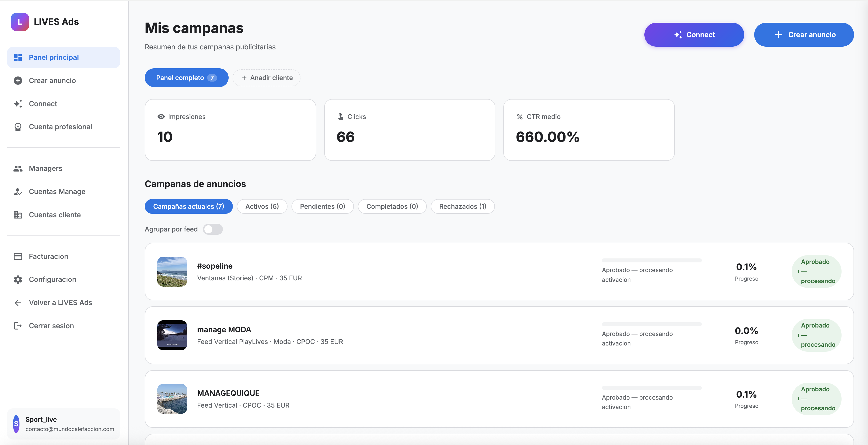Image resolution: width=868 pixels, height=445 pixels.
Task: Click the Configuracion gear icon
Action: click(x=18, y=279)
